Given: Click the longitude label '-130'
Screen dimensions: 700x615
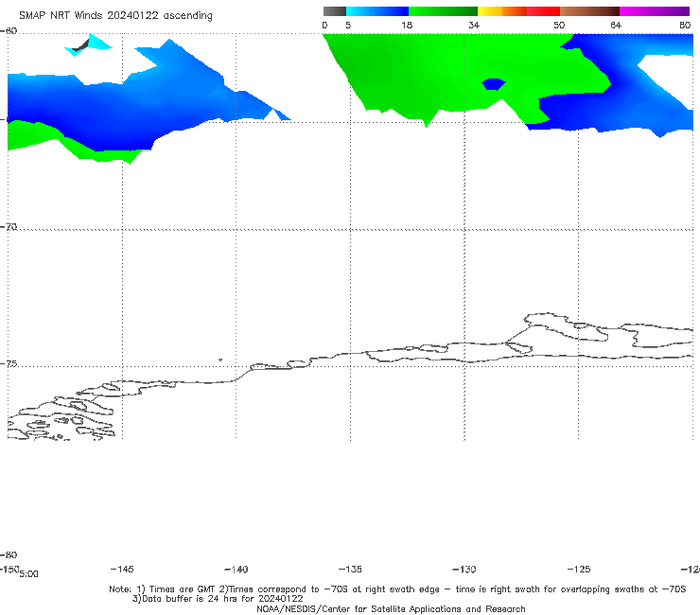Looking at the screenshot, I should point(464,569).
